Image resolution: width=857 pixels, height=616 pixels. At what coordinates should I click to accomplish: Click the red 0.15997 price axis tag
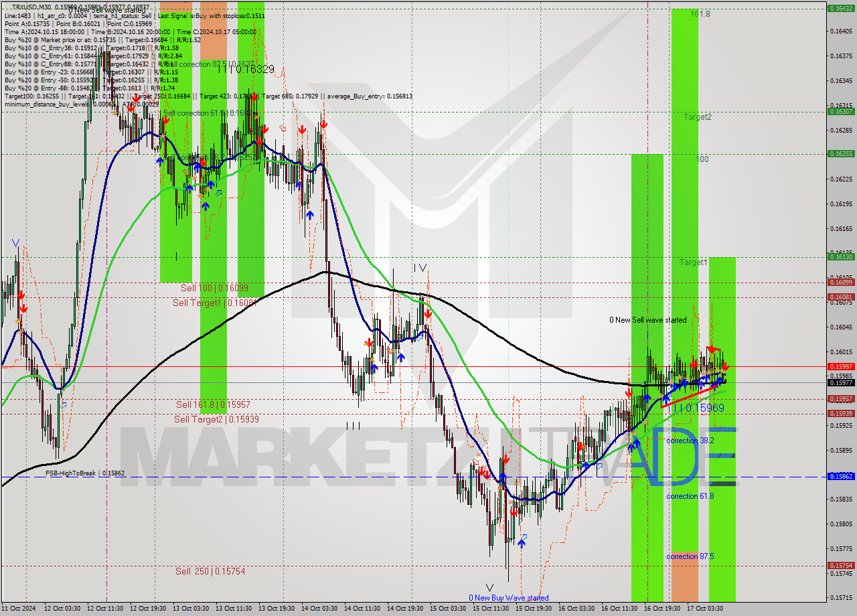click(x=841, y=366)
